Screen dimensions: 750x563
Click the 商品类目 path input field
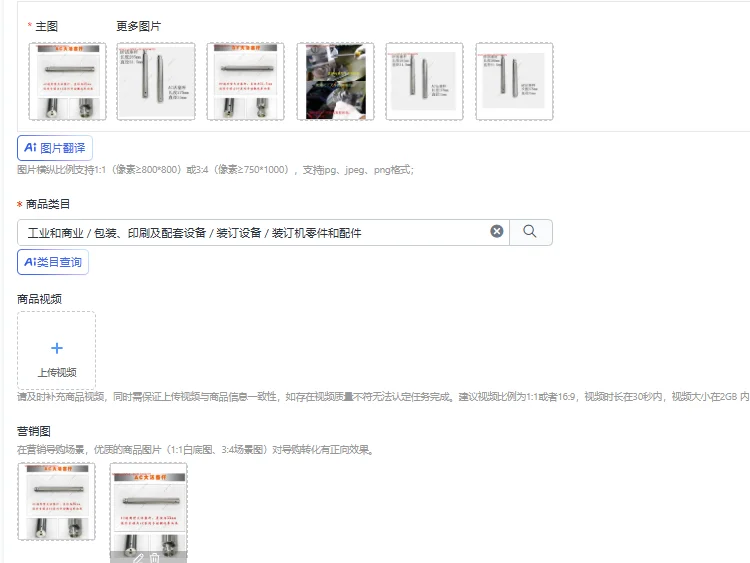click(x=263, y=232)
